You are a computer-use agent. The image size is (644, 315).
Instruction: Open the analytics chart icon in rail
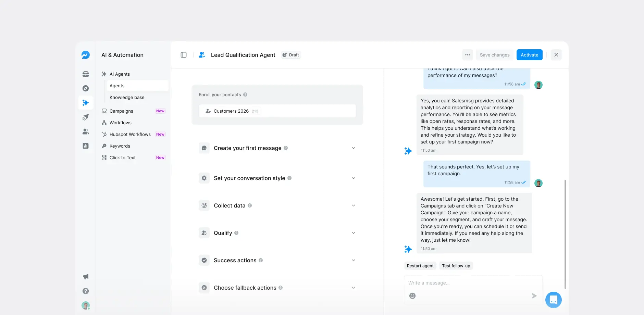(86, 146)
